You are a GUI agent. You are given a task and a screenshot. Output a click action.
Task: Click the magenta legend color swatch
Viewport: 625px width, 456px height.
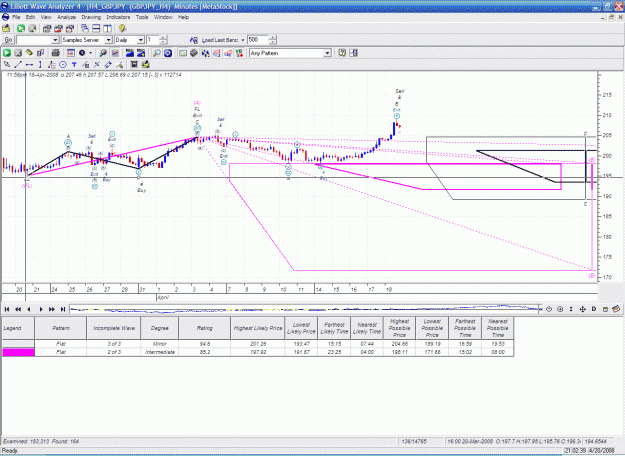[x=18, y=352]
